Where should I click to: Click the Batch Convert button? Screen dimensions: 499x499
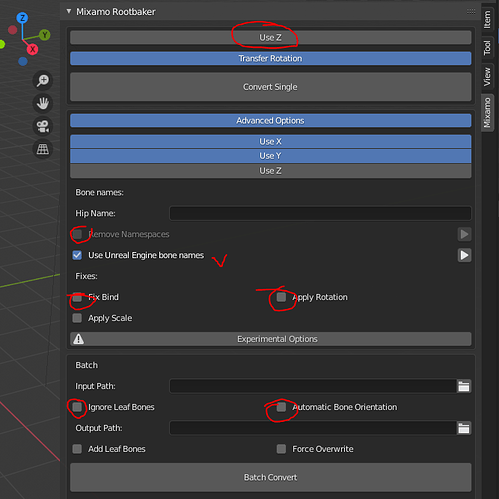coord(271,477)
